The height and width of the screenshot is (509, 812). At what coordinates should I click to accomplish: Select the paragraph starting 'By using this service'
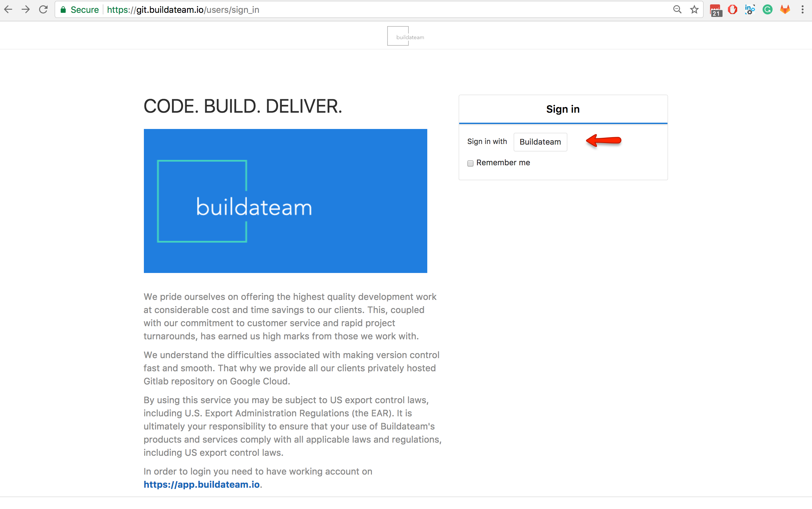point(293,426)
